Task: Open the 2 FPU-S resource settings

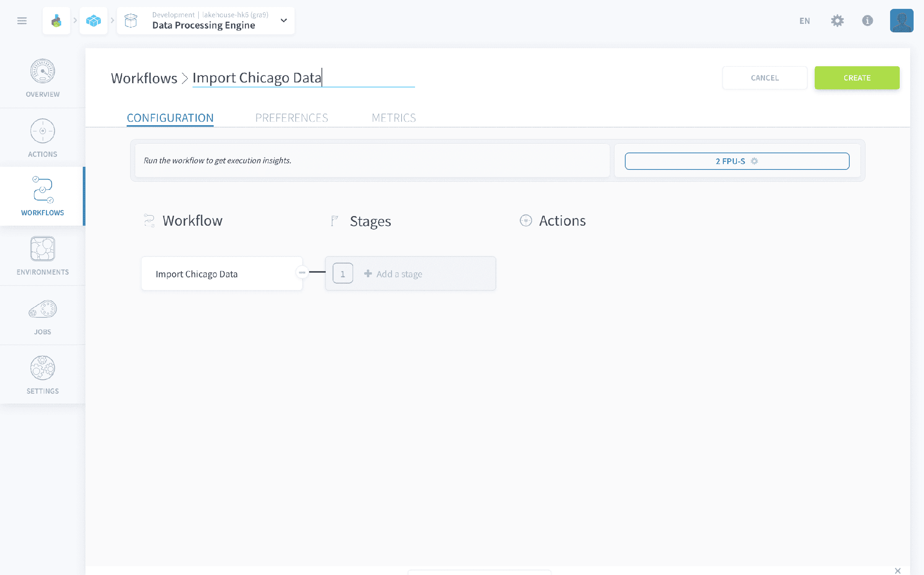Action: (x=737, y=161)
